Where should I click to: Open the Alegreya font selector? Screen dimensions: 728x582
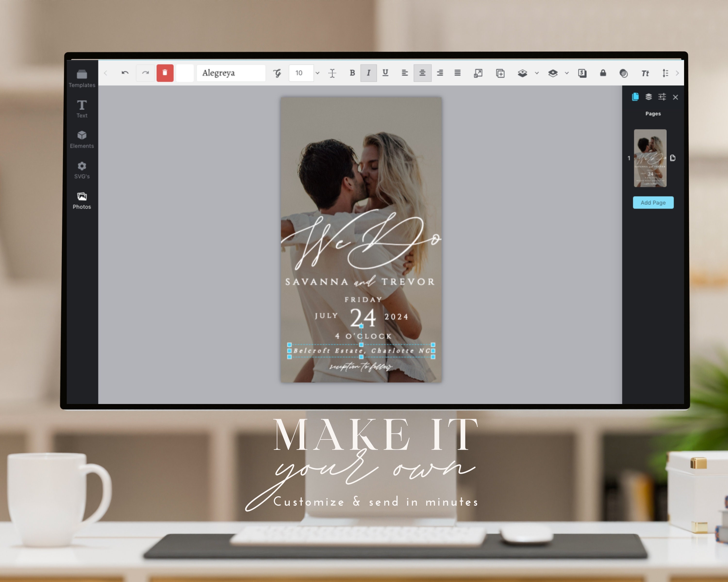click(x=231, y=73)
